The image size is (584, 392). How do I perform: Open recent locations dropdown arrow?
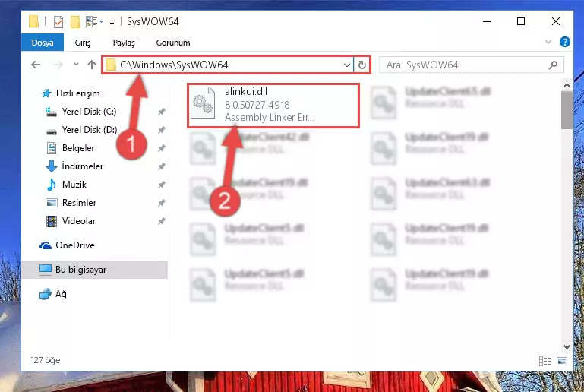pyautogui.click(x=76, y=64)
